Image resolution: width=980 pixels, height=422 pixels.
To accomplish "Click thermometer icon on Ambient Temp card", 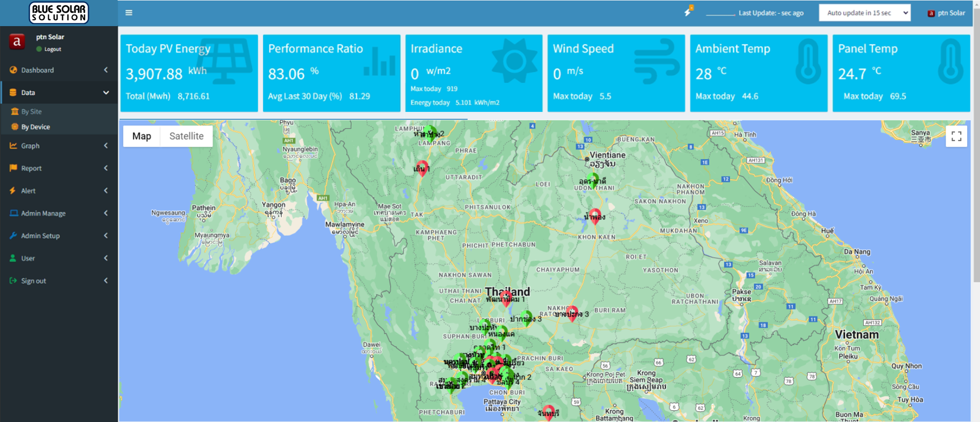I will 808,61.
